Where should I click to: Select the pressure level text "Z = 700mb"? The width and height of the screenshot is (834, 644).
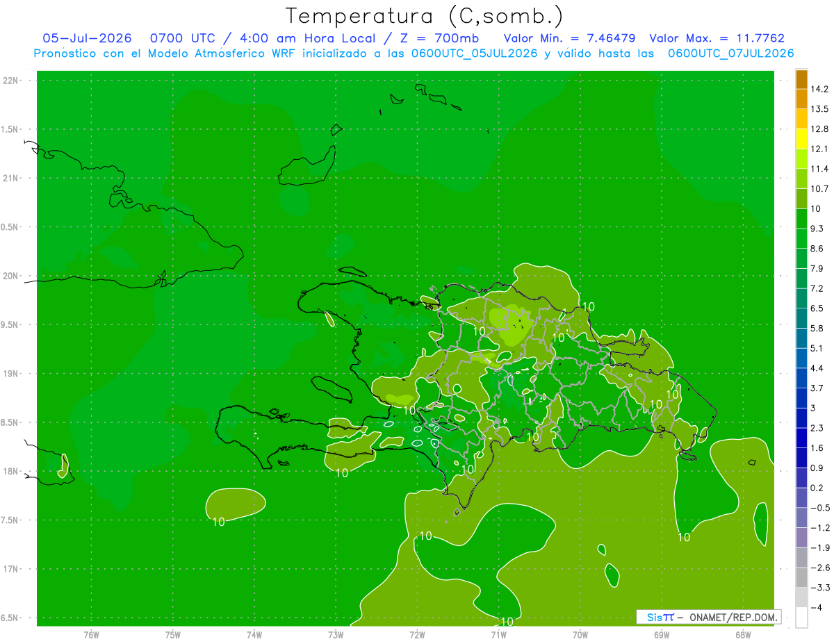click(439, 38)
